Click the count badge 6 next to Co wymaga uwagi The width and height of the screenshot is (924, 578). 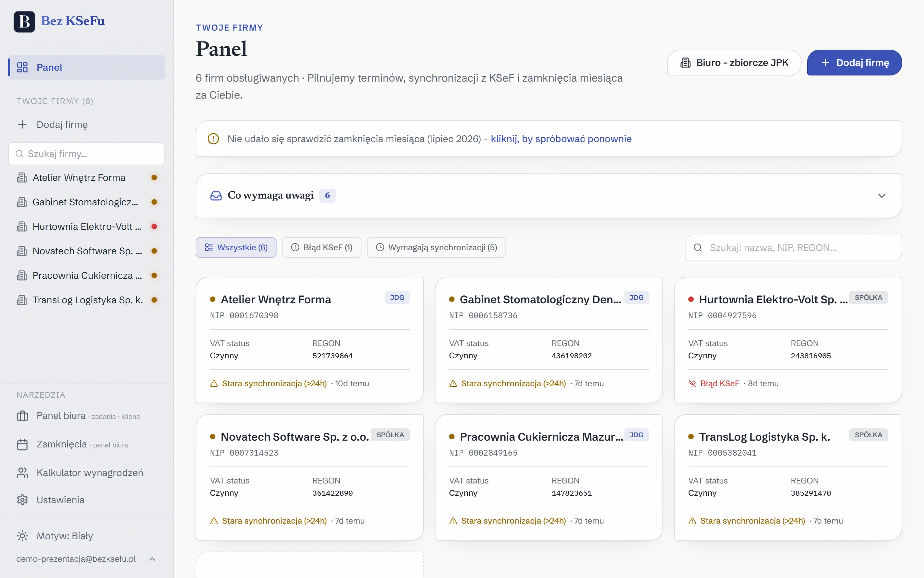[x=327, y=196]
